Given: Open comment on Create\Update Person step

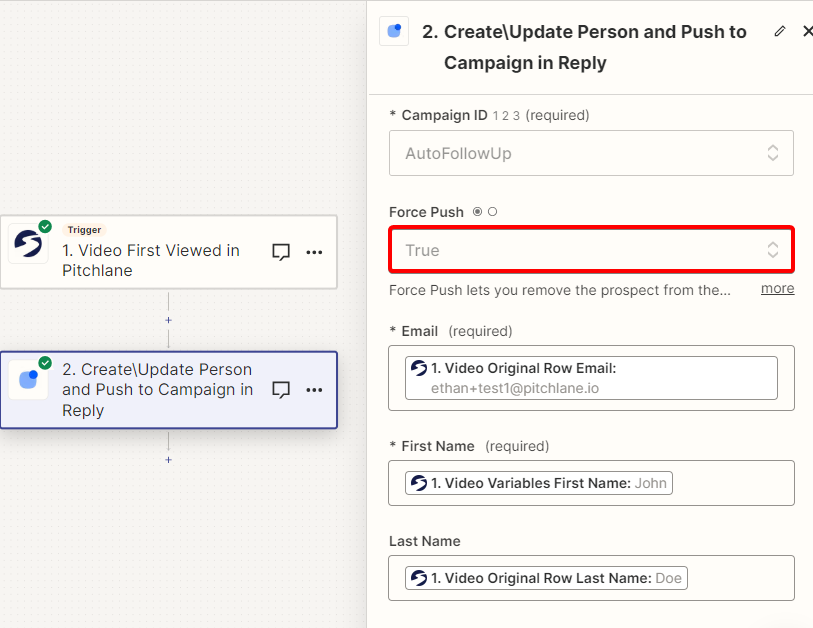Looking at the screenshot, I should click(x=281, y=389).
